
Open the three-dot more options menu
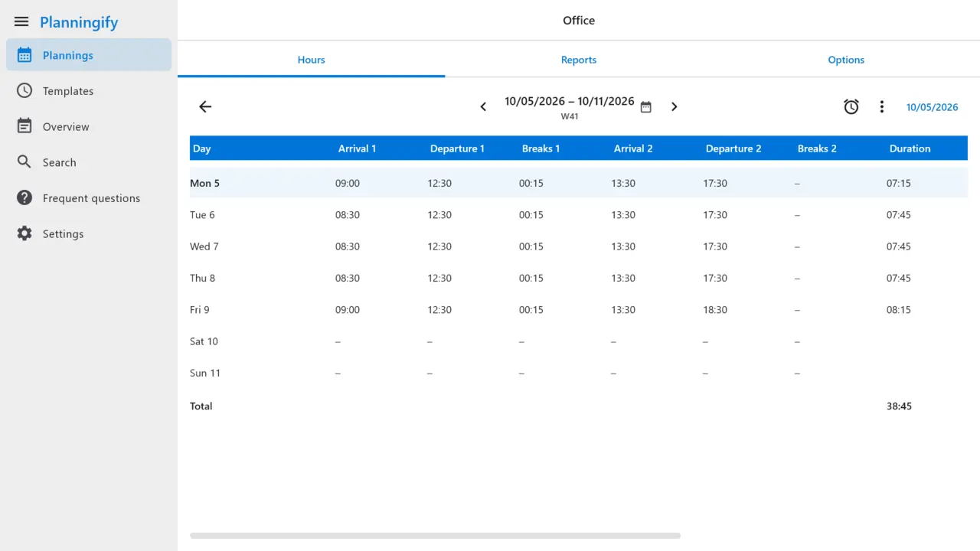(x=882, y=107)
